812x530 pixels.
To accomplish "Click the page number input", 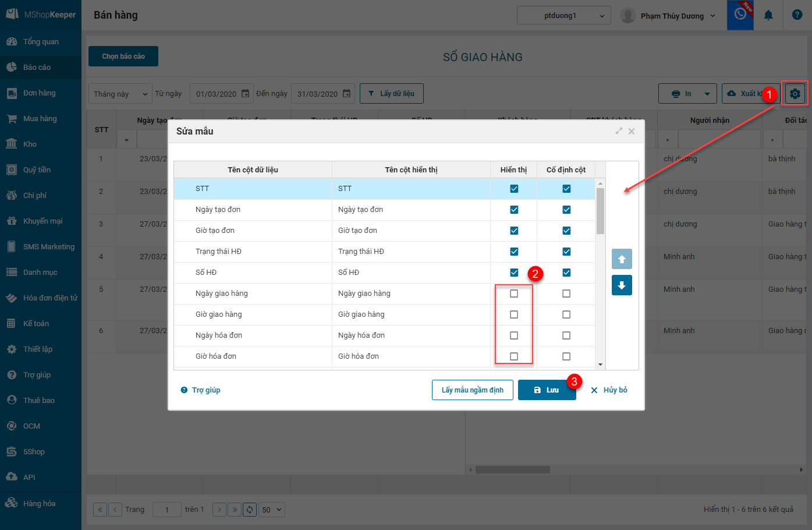I will (166, 510).
